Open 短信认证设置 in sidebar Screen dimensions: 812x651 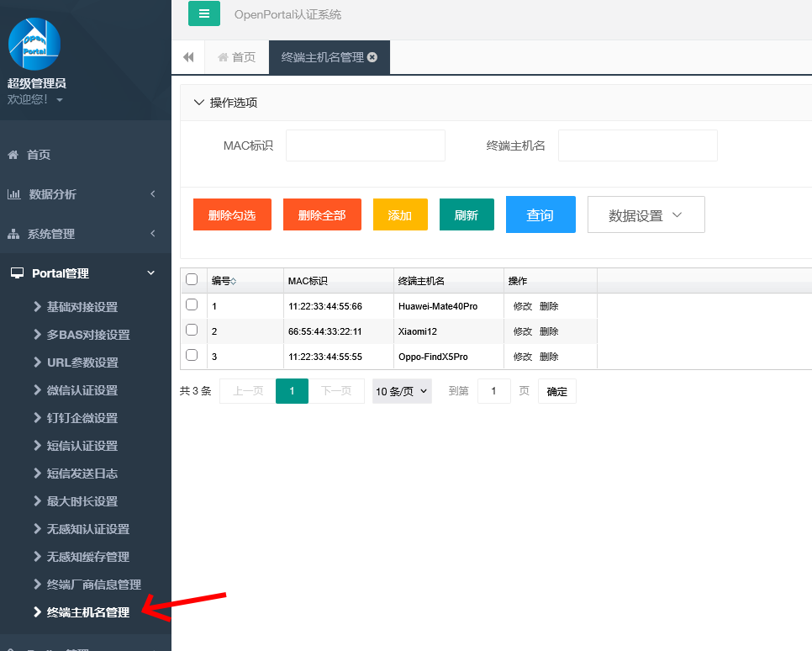[82, 446]
